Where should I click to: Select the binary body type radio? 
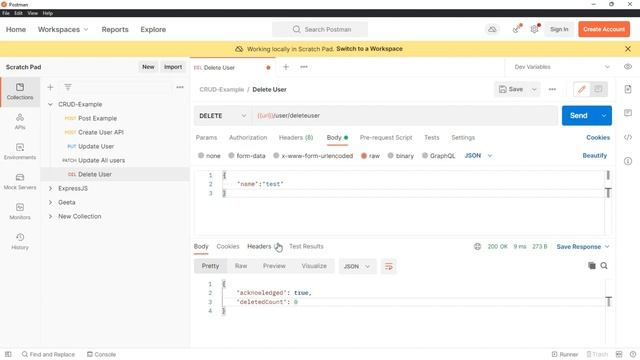pos(391,156)
